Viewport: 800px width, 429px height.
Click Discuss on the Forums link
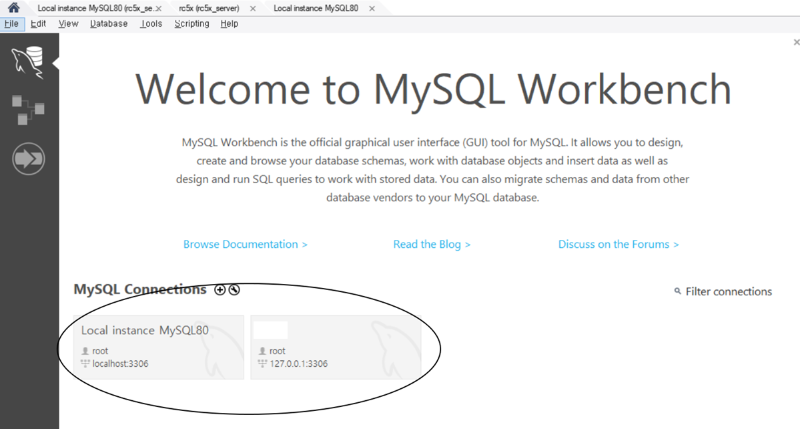tap(618, 244)
